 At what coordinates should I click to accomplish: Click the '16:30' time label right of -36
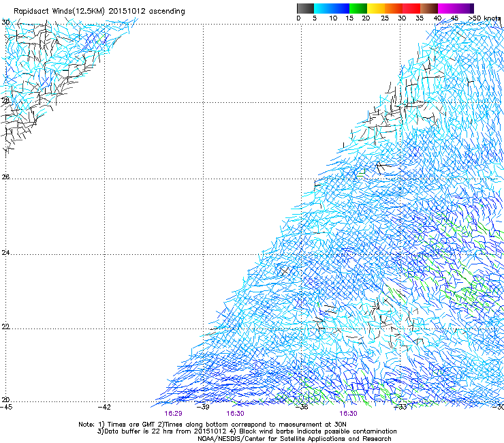tap(348, 414)
